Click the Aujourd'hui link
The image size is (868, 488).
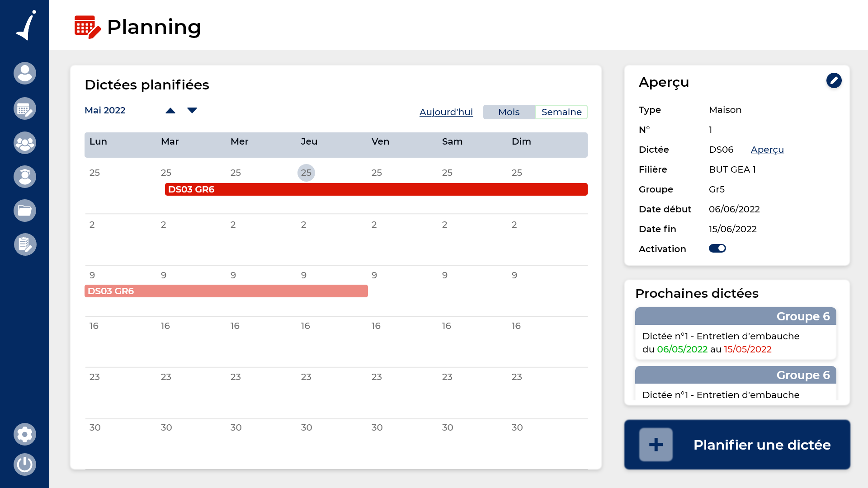coord(446,112)
